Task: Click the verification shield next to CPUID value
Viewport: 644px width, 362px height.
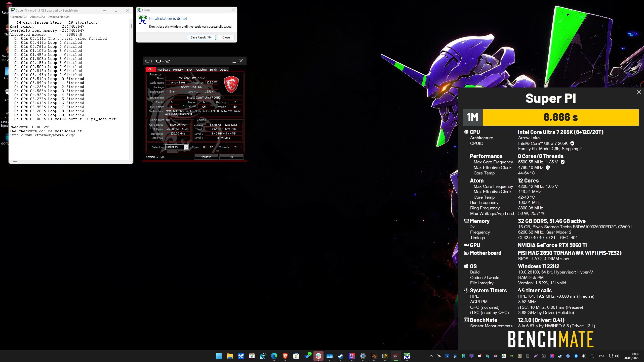Action: coord(572,143)
